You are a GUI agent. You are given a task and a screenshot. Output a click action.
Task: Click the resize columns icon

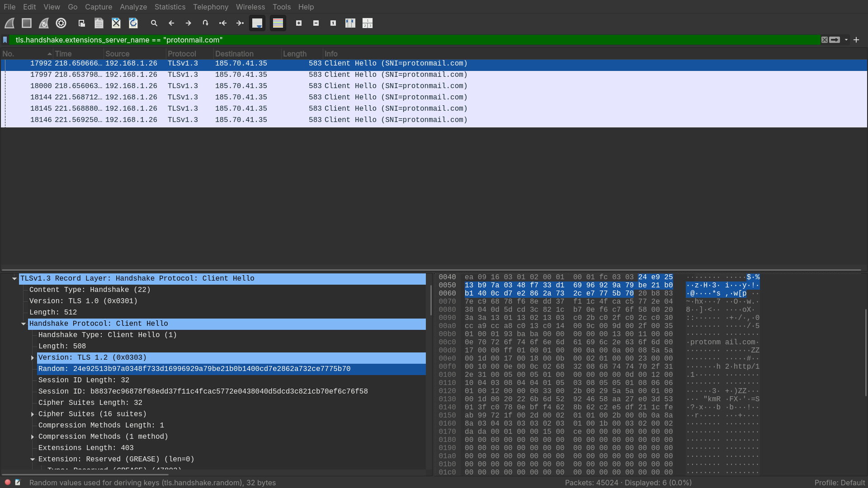350,23
